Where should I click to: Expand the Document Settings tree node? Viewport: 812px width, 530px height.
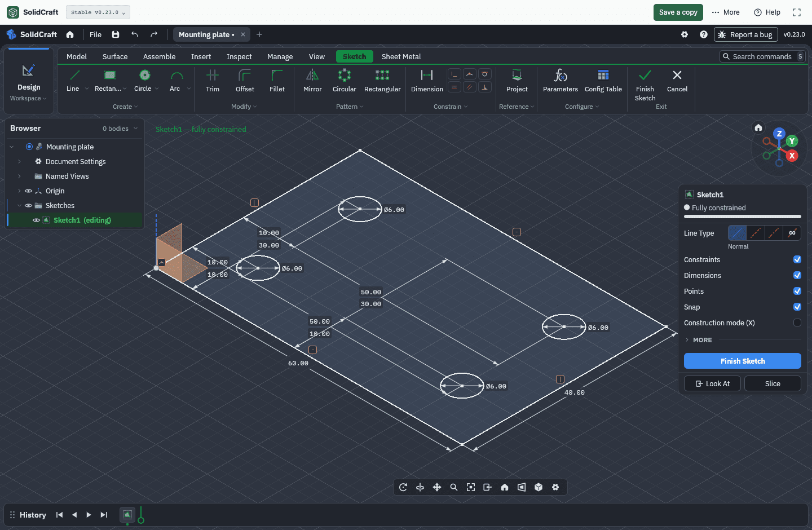coord(19,162)
